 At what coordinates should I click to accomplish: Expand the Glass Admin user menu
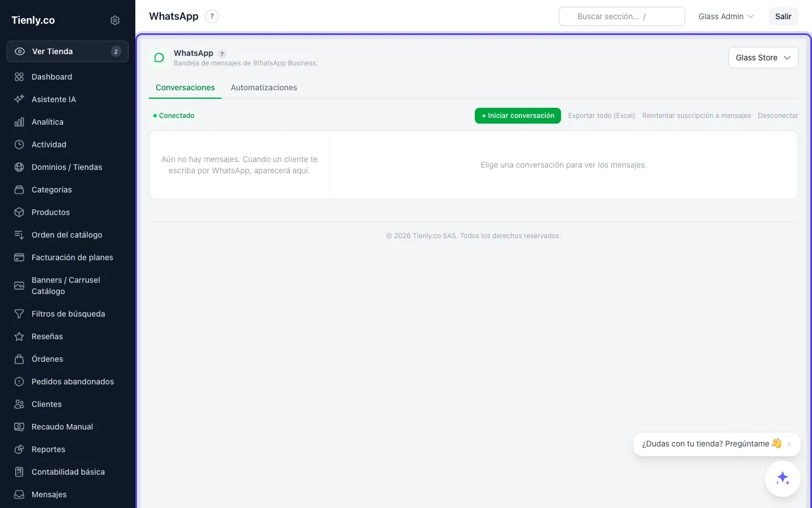pyautogui.click(x=726, y=16)
